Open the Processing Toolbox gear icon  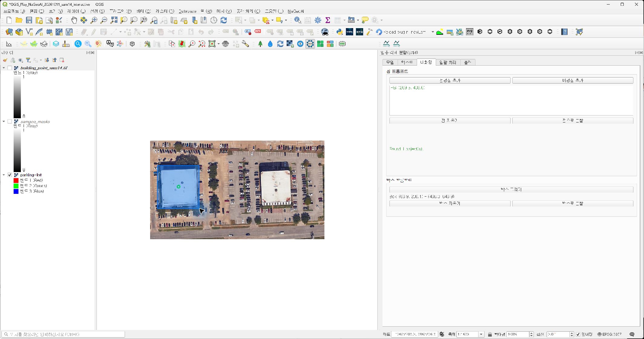(318, 20)
